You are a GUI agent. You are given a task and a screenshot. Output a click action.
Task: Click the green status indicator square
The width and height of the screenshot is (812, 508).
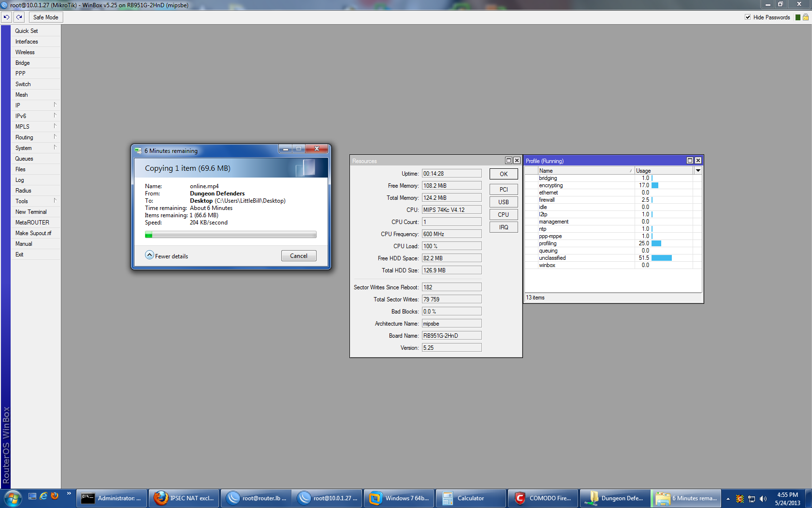pos(798,17)
